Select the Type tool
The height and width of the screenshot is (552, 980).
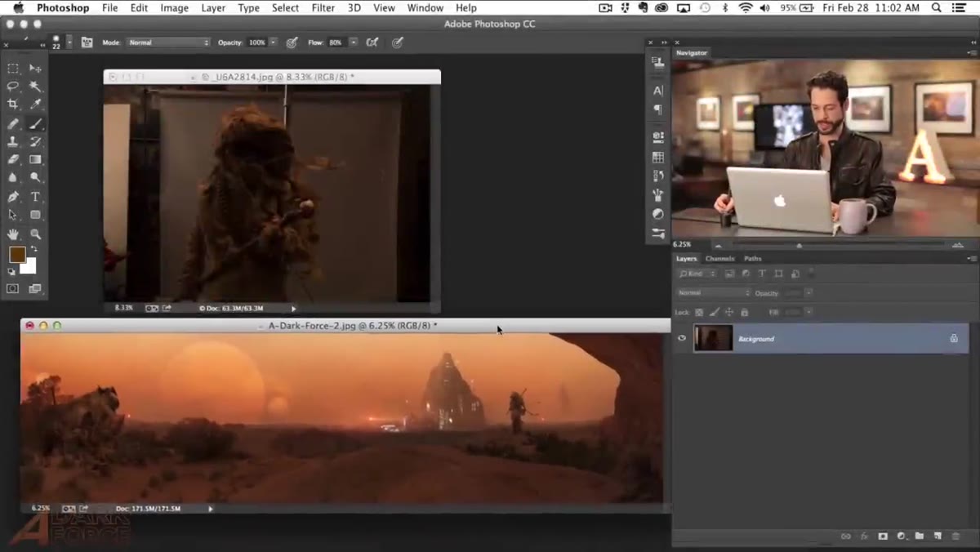tap(35, 197)
